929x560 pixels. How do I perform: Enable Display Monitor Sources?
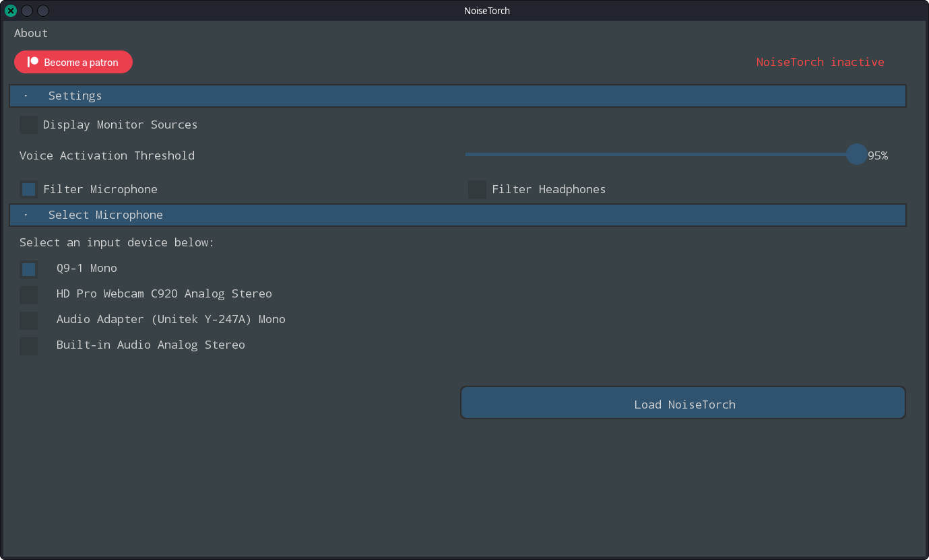tap(28, 125)
